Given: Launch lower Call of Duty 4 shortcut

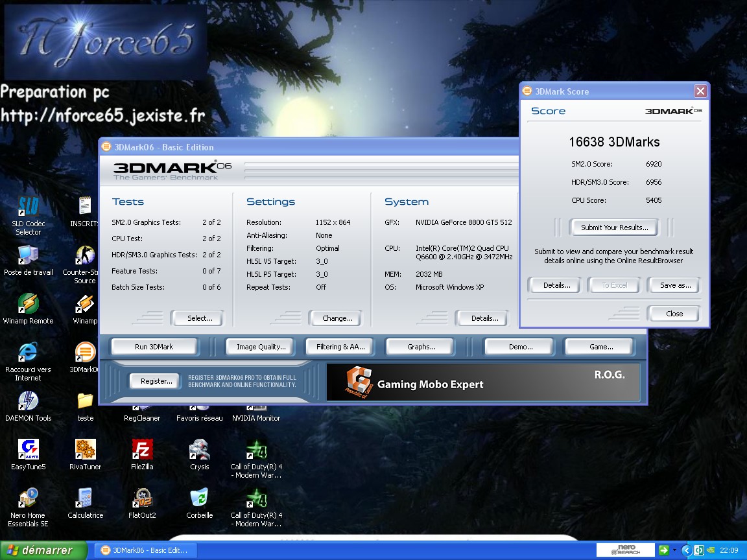Looking at the screenshot, I should (x=256, y=498).
